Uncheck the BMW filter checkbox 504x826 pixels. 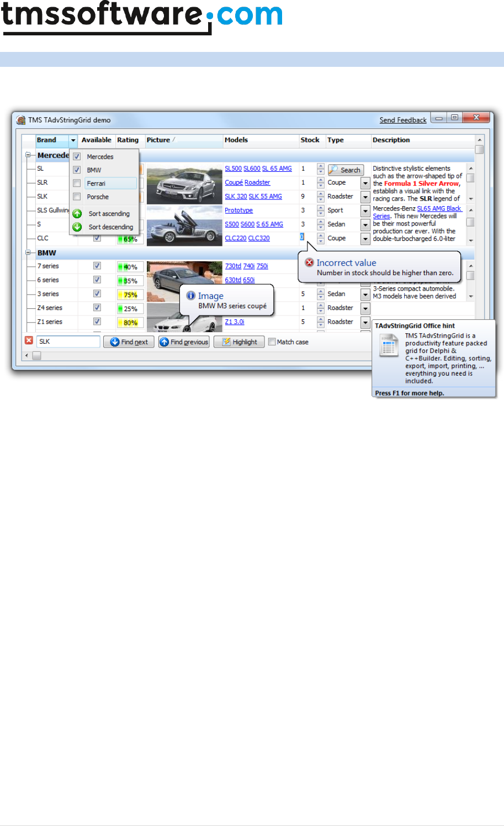click(77, 170)
